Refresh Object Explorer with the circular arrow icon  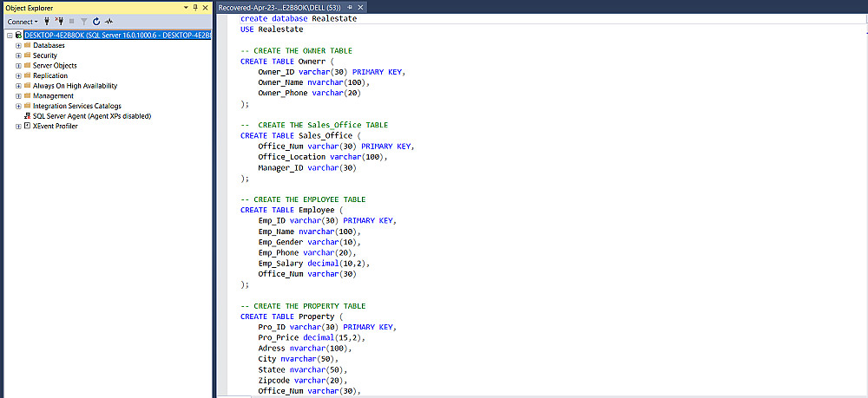click(x=96, y=22)
